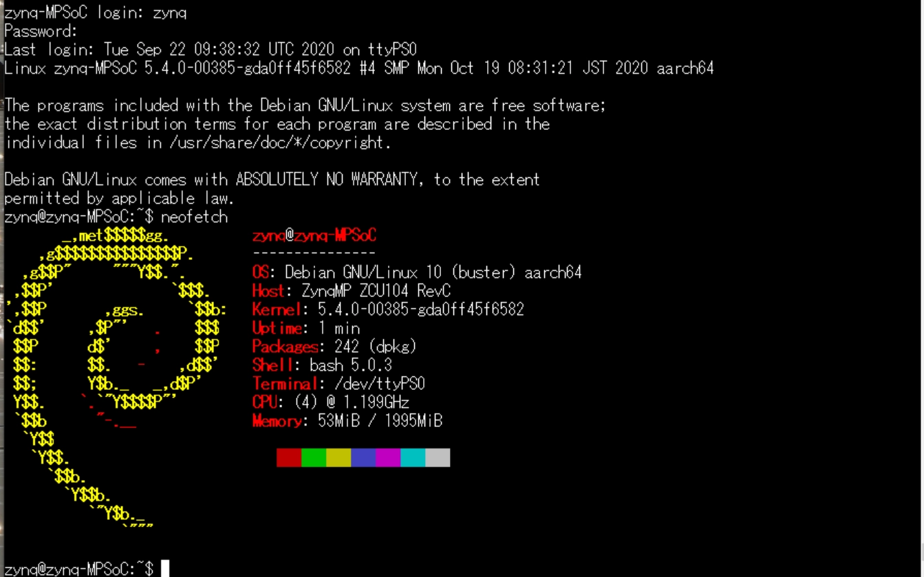The height and width of the screenshot is (577, 924).
Task: Click the blinking cursor at bottom prompt
Action: pos(165,569)
